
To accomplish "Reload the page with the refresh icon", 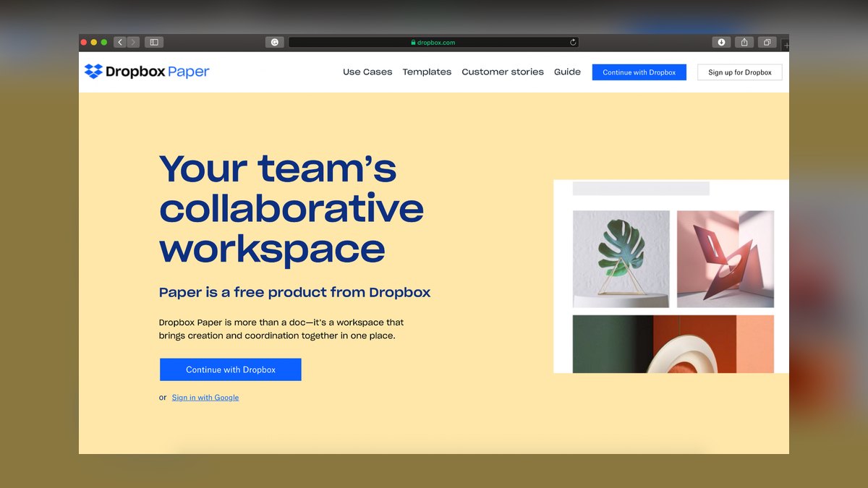I will tap(573, 42).
